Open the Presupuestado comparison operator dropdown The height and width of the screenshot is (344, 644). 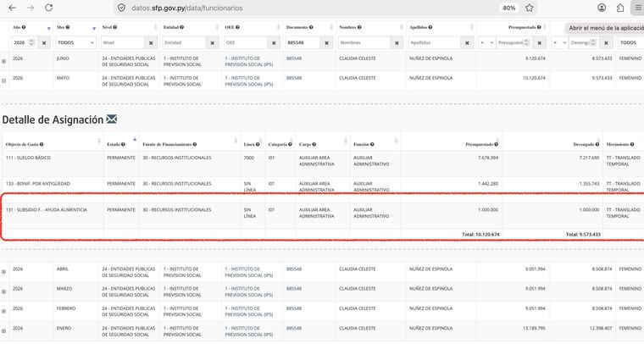coord(486,42)
